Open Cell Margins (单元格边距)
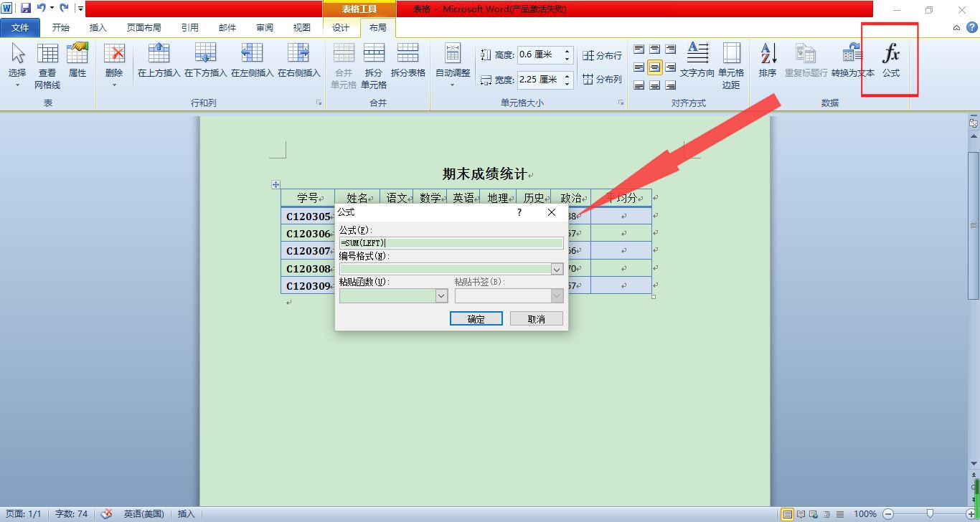 pos(731,66)
